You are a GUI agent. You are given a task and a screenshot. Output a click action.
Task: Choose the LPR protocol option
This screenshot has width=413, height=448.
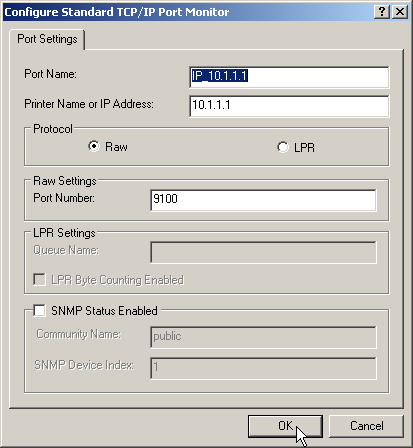pyautogui.click(x=283, y=147)
